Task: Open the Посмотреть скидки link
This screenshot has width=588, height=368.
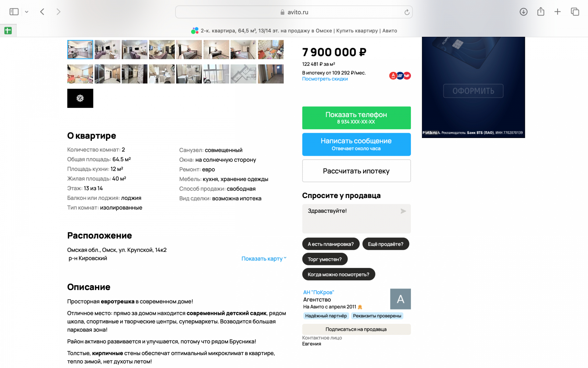Action: click(x=325, y=79)
